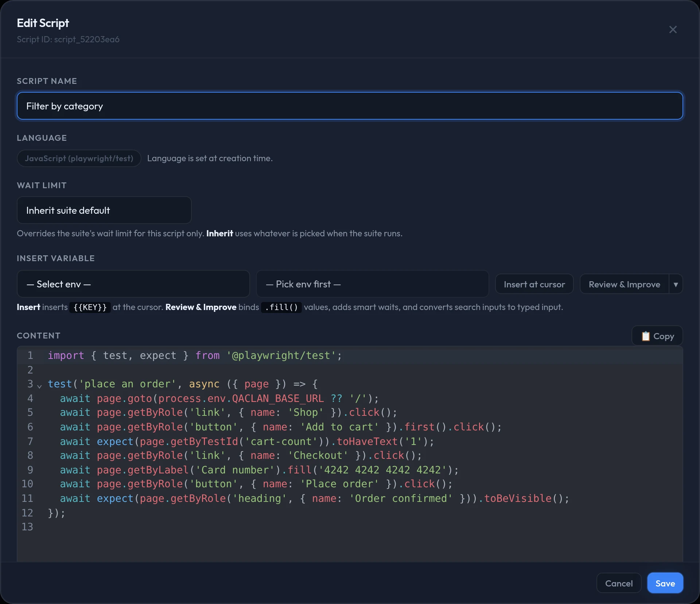The width and height of the screenshot is (700, 604).
Task: Click the 'Checkout' link code line
Action: pos(241,455)
